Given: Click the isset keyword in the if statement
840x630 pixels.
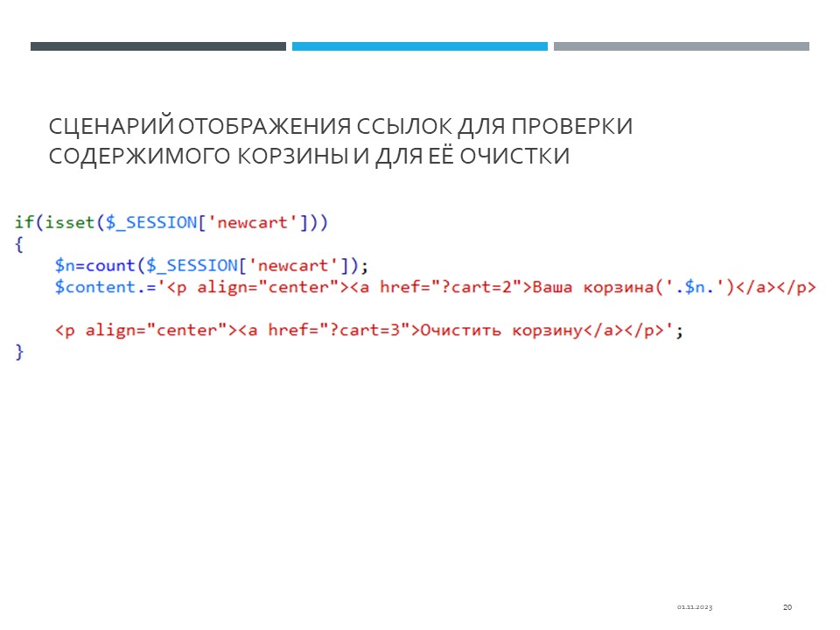Looking at the screenshot, I should (x=69, y=222).
